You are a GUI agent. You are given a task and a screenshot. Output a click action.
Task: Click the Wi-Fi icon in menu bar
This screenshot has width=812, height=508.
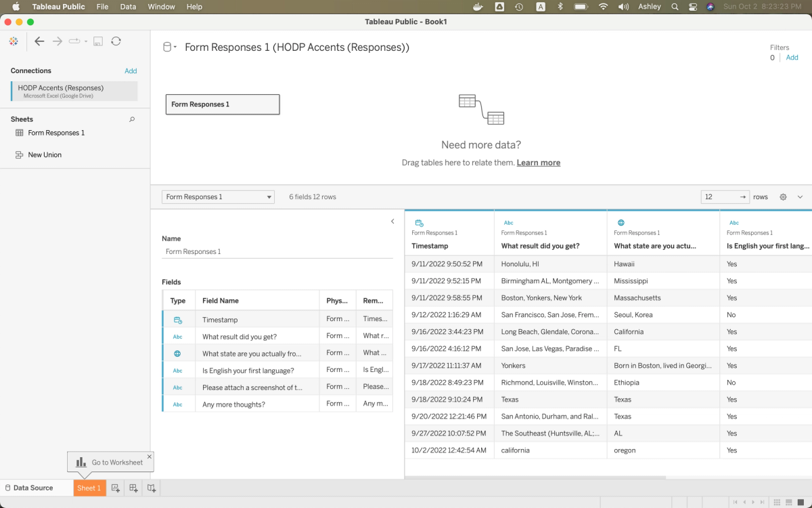tap(603, 7)
